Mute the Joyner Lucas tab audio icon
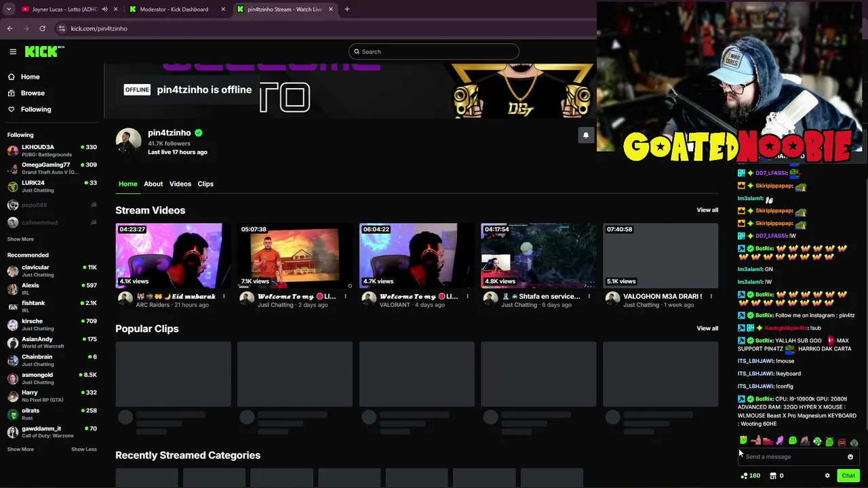This screenshot has width=868, height=488. point(104,9)
